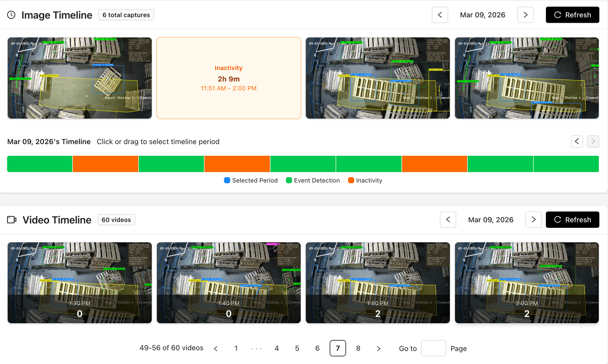Click the Go to Page input field

[x=434, y=348]
